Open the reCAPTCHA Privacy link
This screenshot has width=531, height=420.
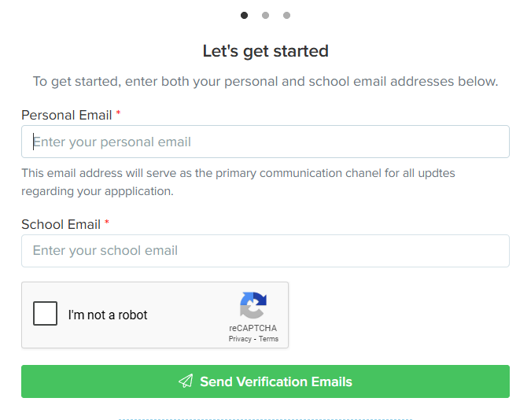240,339
